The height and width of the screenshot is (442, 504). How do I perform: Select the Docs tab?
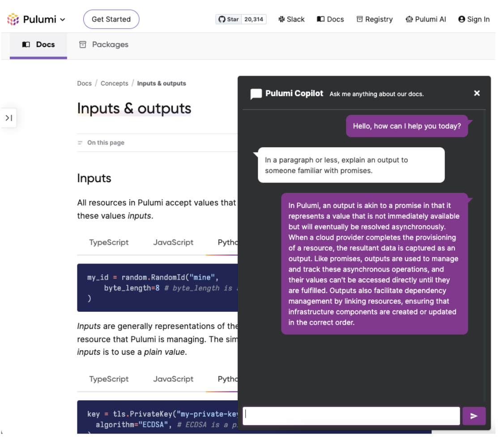pyautogui.click(x=38, y=45)
